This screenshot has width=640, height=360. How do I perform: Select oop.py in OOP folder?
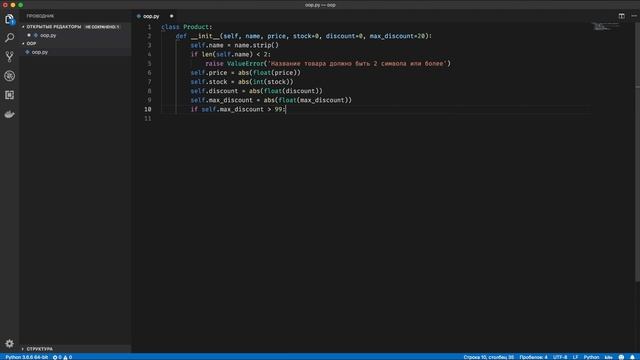tap(40, 52)
